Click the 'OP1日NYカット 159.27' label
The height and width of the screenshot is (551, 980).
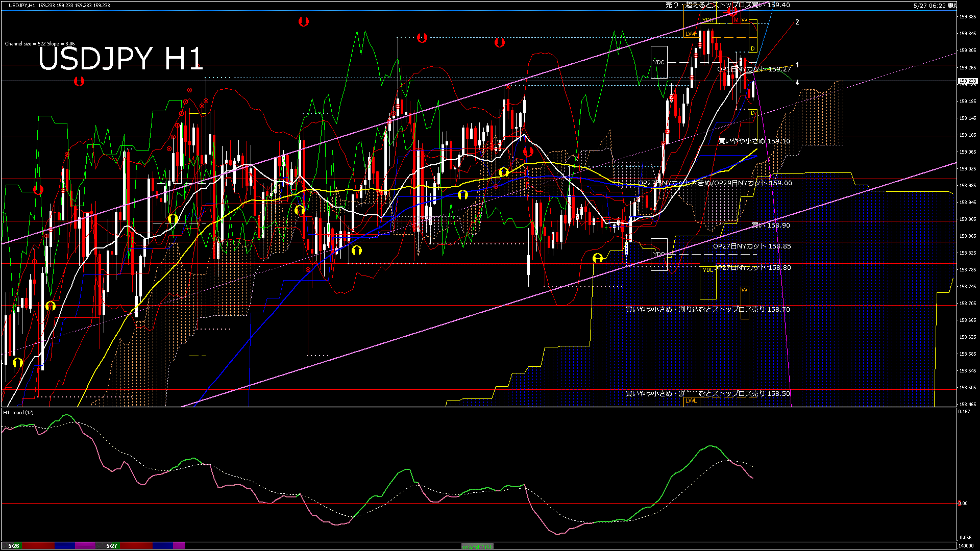click(754, 69)
